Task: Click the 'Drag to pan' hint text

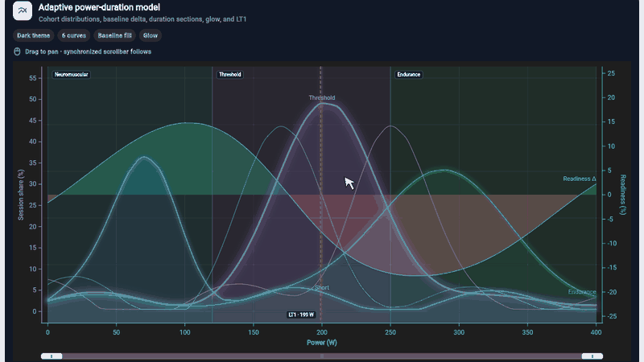Action: pos(88,51)
